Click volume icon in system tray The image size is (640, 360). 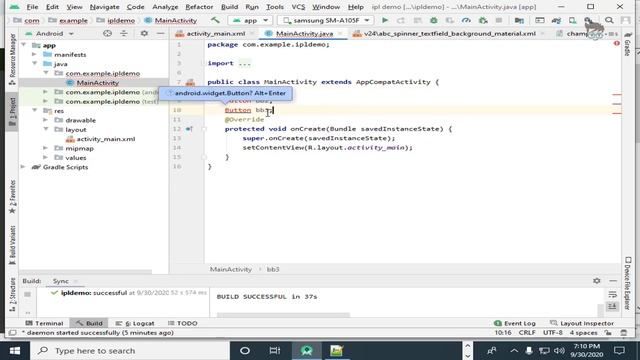[560, 351]
